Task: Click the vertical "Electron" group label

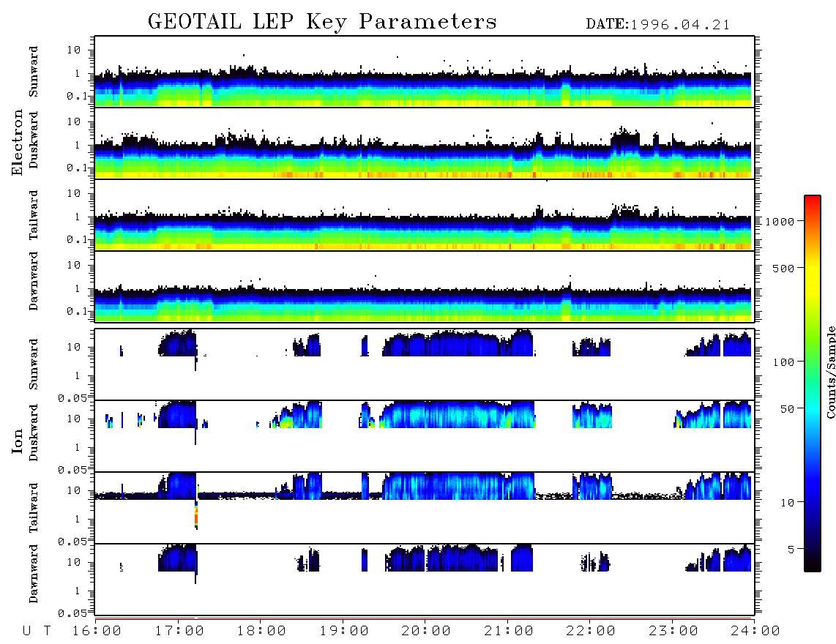Action: 17,142
